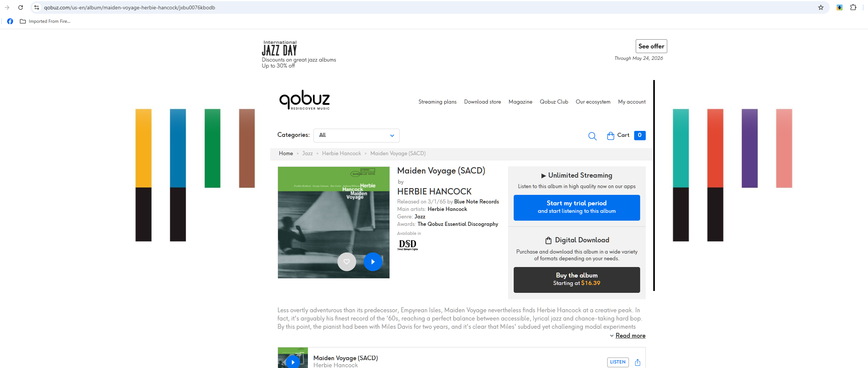
Task: Click the browser reload icon
Action: pyautogui.click(x=21, y=7)
